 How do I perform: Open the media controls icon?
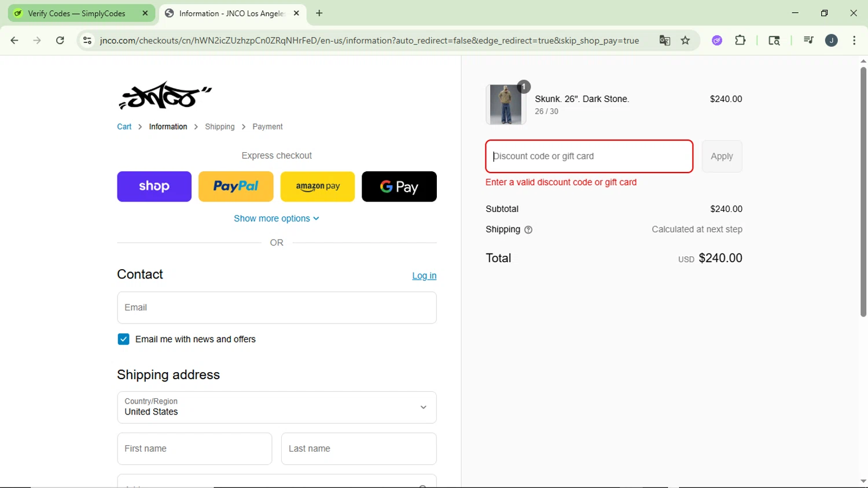point(808,41)
